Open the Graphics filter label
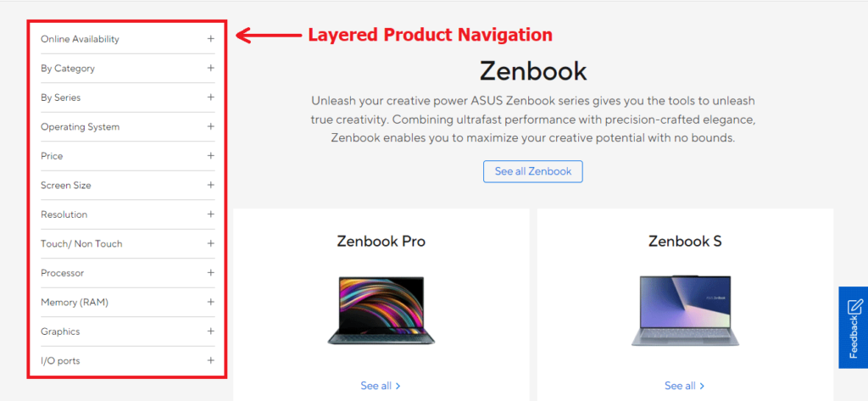The width and height of the screenshot is (868, 401). 60,331
